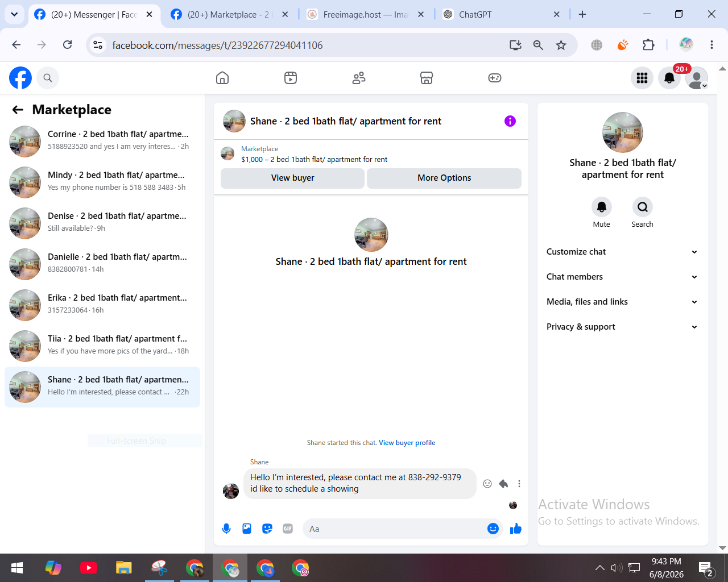Open the account profile menu
This screenshot has width=728, height=582.
click(x=697, y=78)
